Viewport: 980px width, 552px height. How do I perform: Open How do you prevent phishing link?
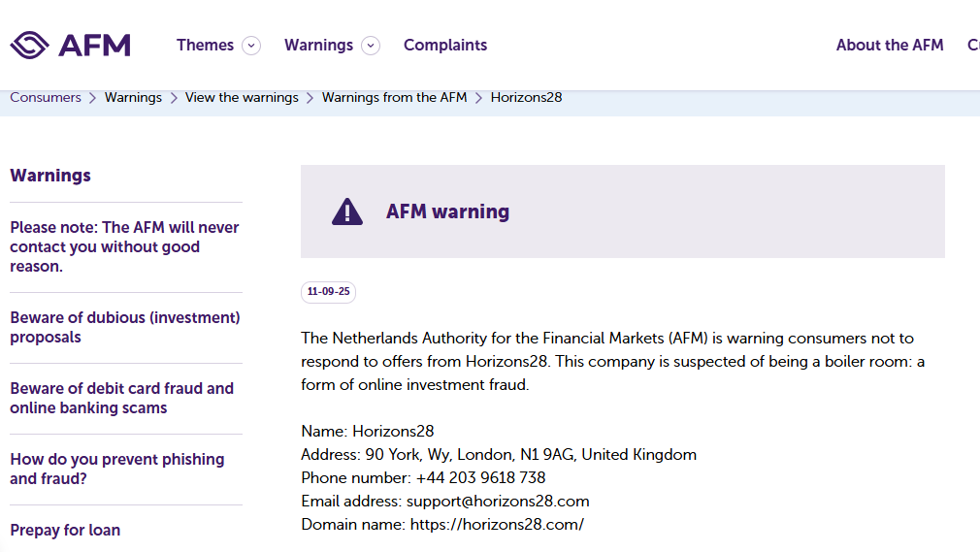click(x=117, y=469)
